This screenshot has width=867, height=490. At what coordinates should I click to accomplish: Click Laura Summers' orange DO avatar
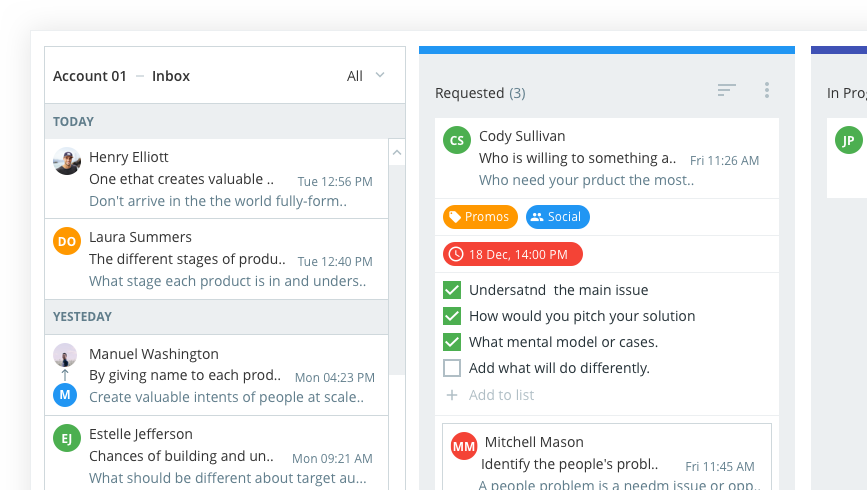(67, 241)
